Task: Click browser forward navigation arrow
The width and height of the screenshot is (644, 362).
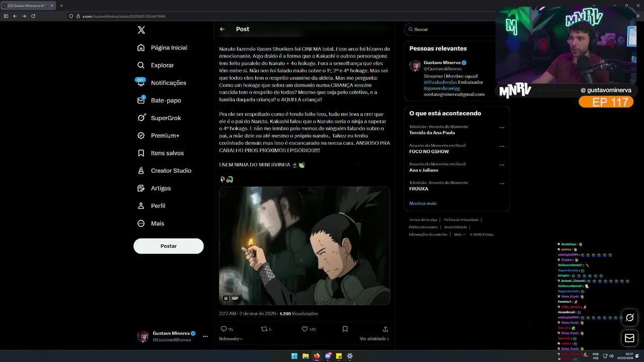Action: click(24, 16)
